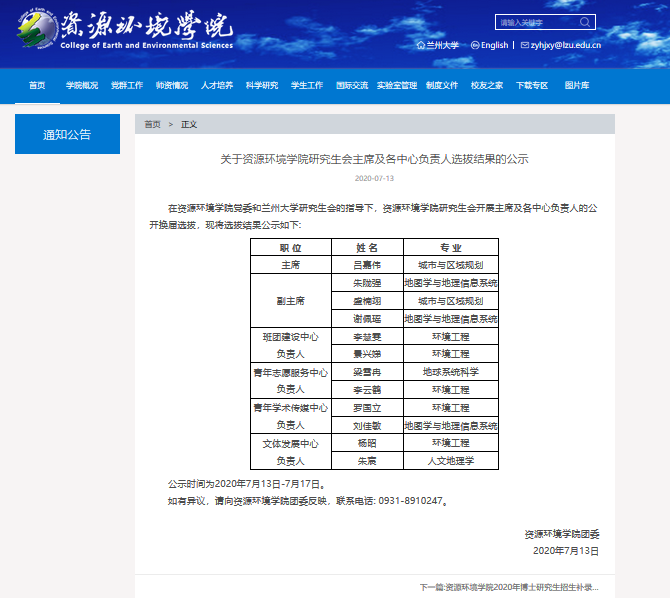Click the article title heading
Screen dimensions: 670x598
(x=374, y=159)
